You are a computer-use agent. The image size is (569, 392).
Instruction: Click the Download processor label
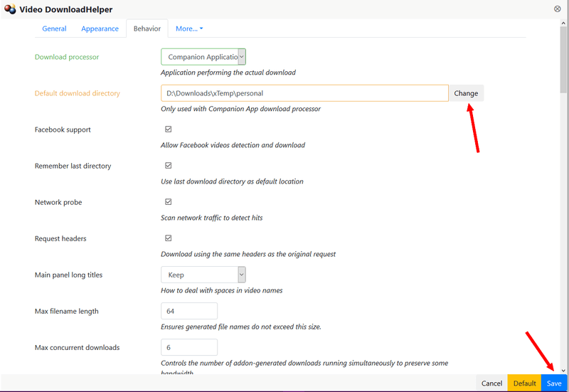tap(67, 57)
